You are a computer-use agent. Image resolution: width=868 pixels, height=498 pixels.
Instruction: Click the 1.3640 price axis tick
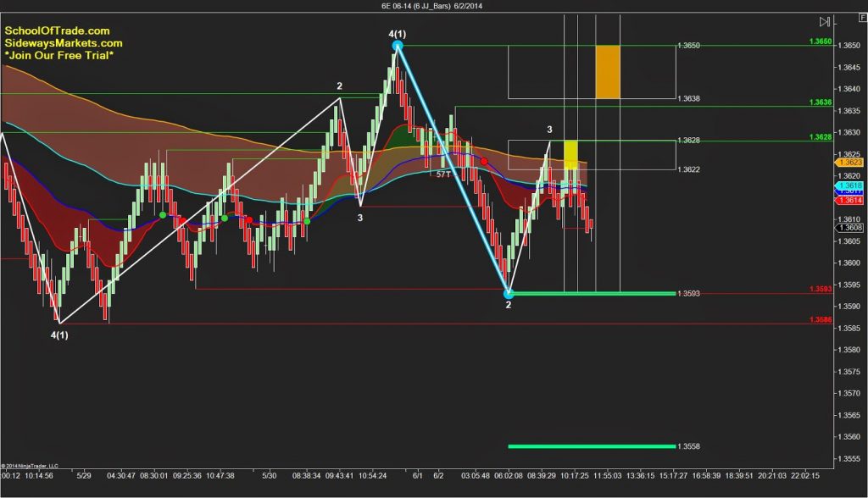(849, 89)
